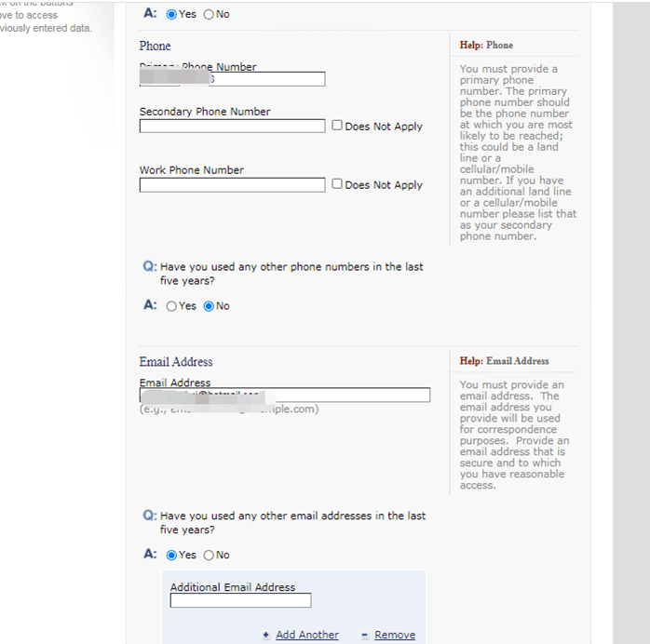Choose No for other email addresses question
The width and height of the screenshot is (650, 644).
tap(209, 555)
